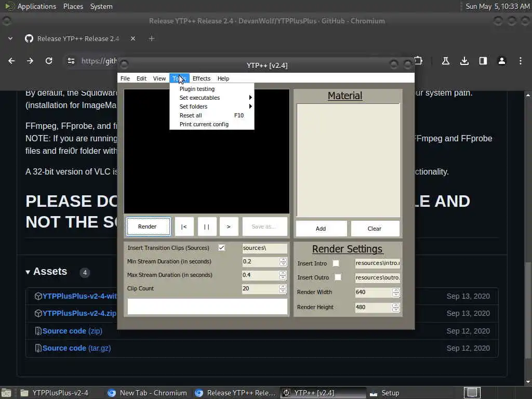The width and height of the screenshot is (532, 399).
Task: Close the Release YTP++ browser tab
Action: pos(133,38)
